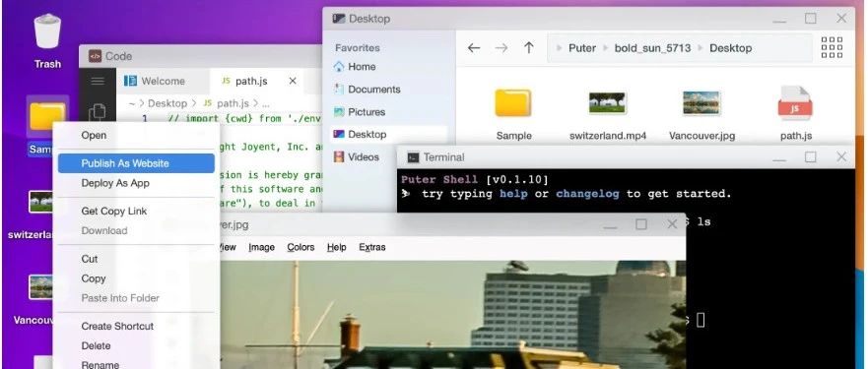
Task: Go forward in Desktop file explorer
Action: tap(501, 48)
